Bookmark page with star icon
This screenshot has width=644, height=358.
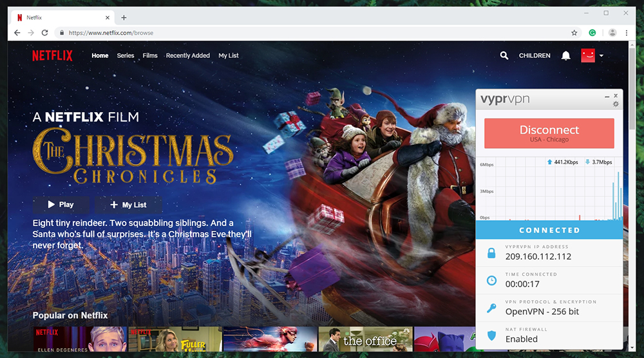(574, 33)
